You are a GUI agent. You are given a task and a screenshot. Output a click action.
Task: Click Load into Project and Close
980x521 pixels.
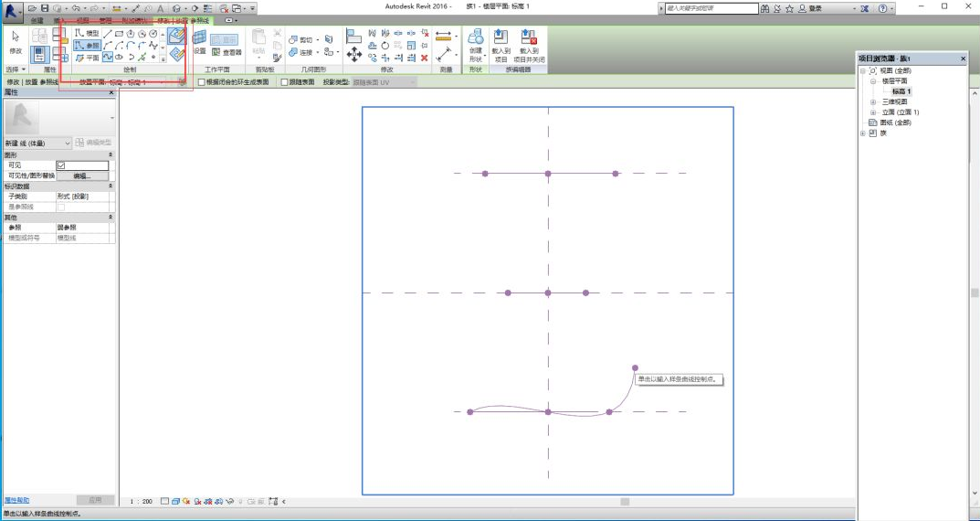tap(529, 42)
